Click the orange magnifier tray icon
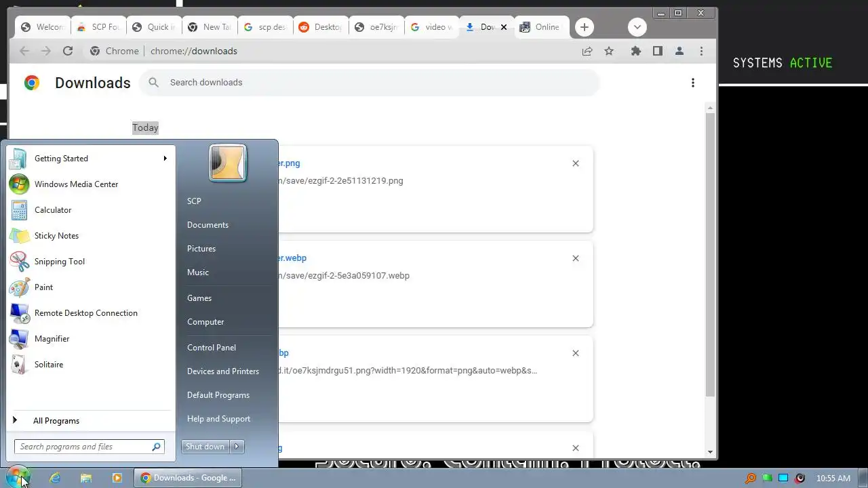This screenshot has width=868, height=488. 751,478
